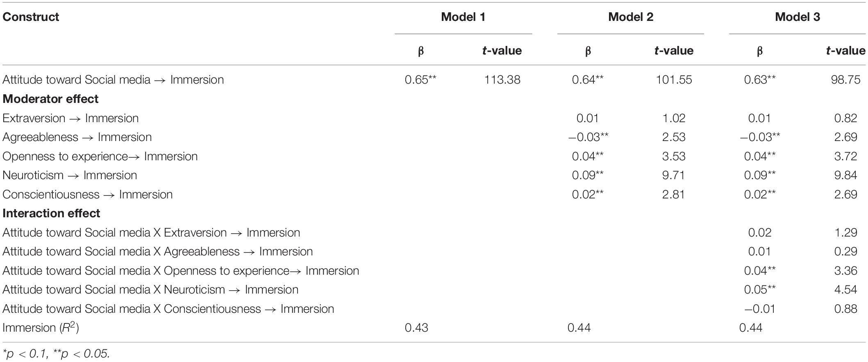Image resolution: width=868 pixels, height=362 pixels.
Task: Click Model 2 Neuroticism t-value 9.71
Action: (x=674, y=175)
